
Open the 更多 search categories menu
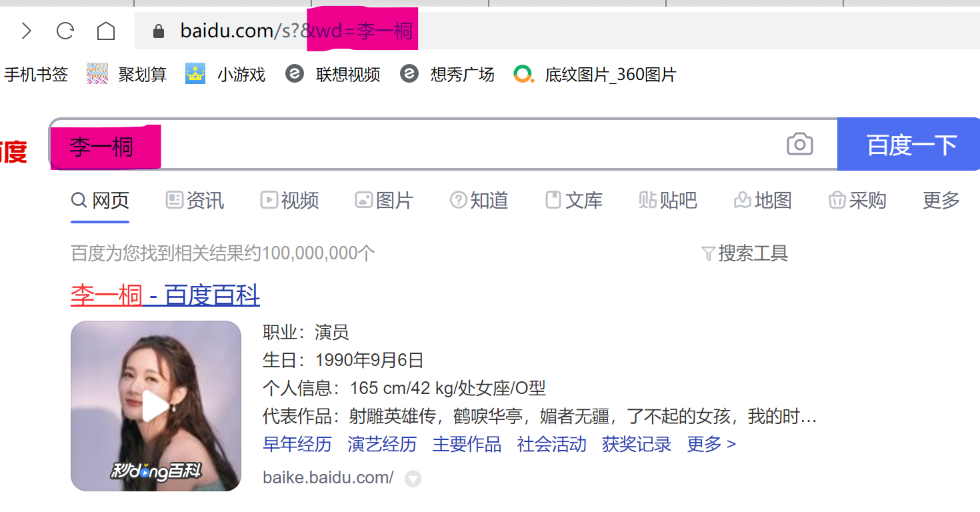[941, 200]
